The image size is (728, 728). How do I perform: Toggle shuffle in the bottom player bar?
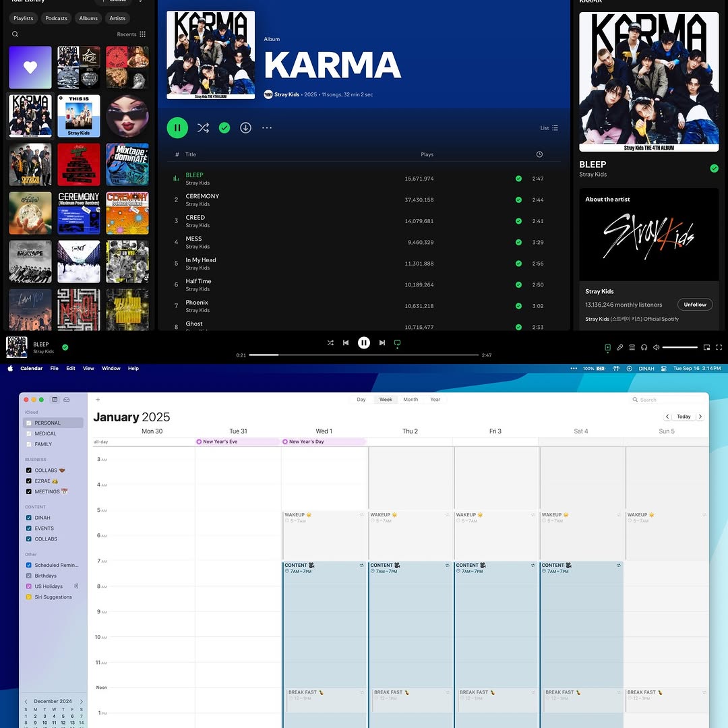tap(330, 342)
